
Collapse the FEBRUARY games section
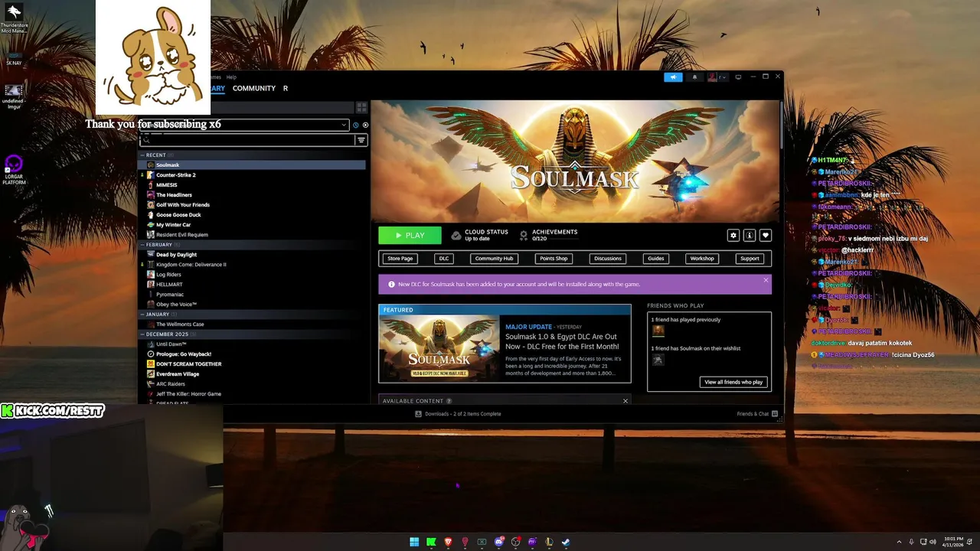click(142, 245)
